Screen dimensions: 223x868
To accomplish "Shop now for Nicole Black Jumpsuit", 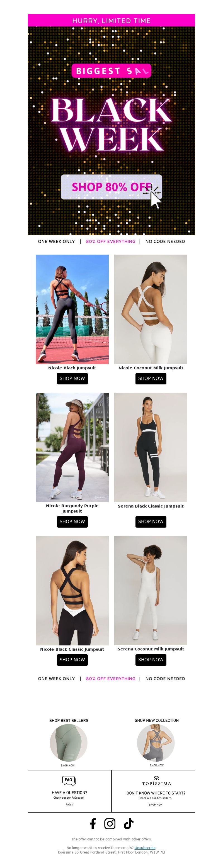I will 72,378.
